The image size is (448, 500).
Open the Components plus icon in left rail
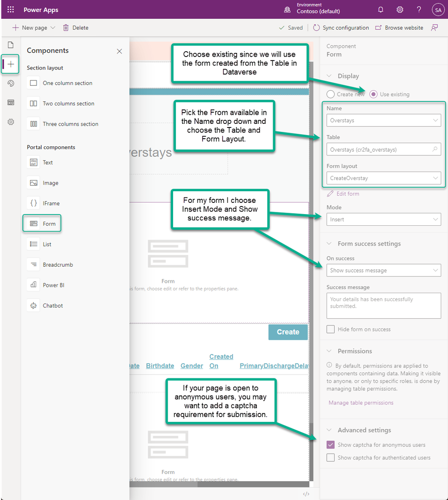coord(10,64)
